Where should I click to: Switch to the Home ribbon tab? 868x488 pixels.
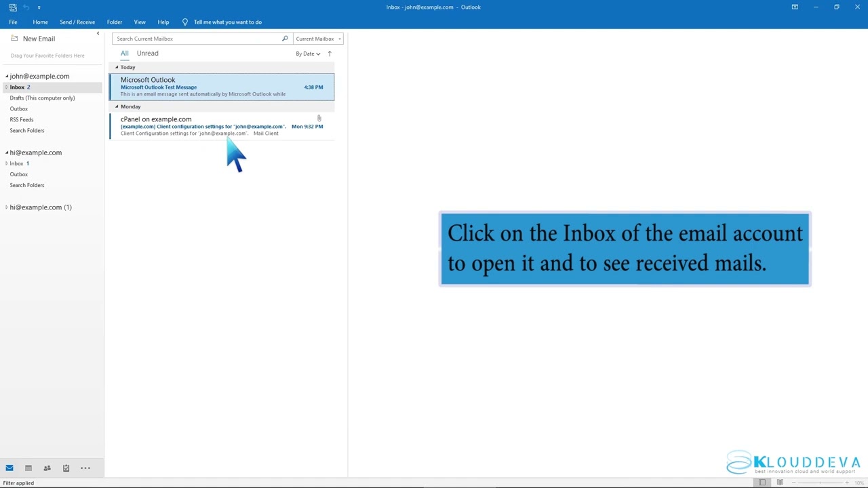click(x=40, y=22)
